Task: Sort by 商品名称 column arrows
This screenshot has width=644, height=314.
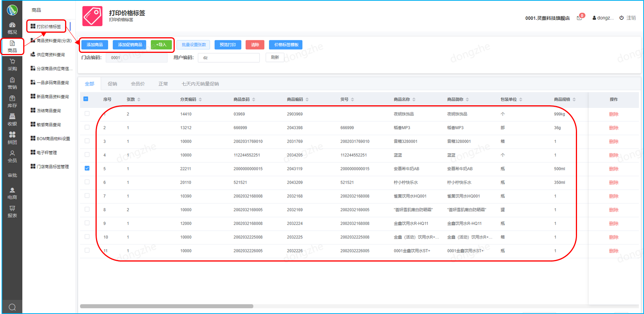Action: [414, 100]
